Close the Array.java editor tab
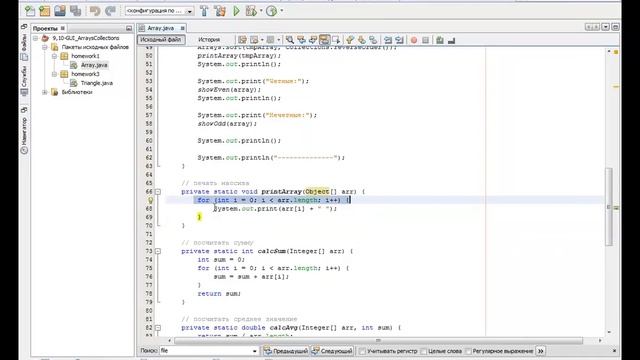640x360 pixels. point(182,28)
